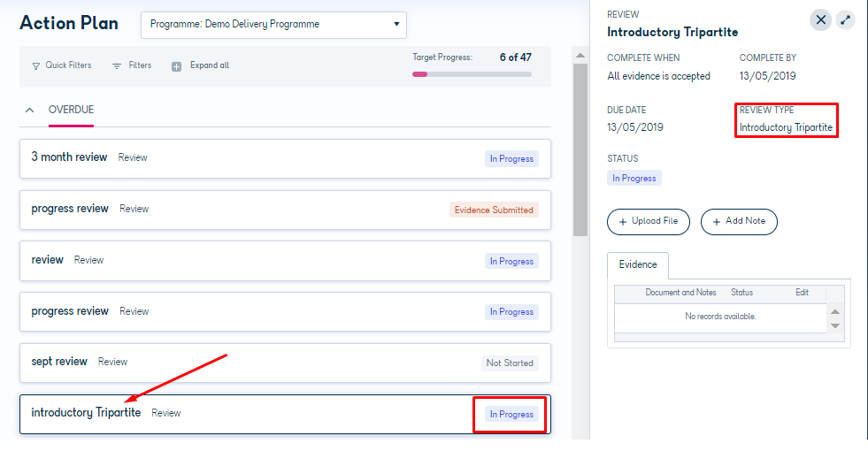Click the evidence table down arrow

(x=835, y=326)
